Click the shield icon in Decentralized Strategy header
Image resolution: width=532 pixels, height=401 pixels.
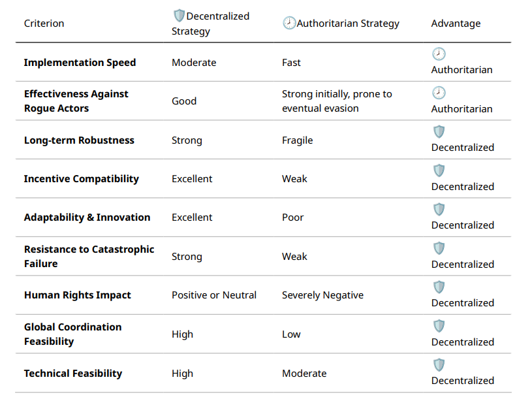tap(178, 16)
